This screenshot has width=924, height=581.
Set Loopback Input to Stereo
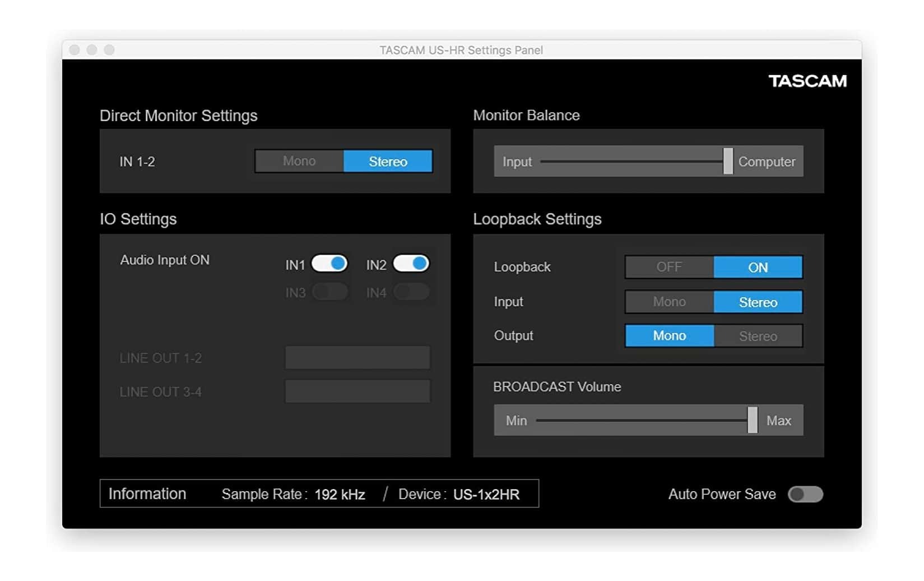[x=758, y=302]
